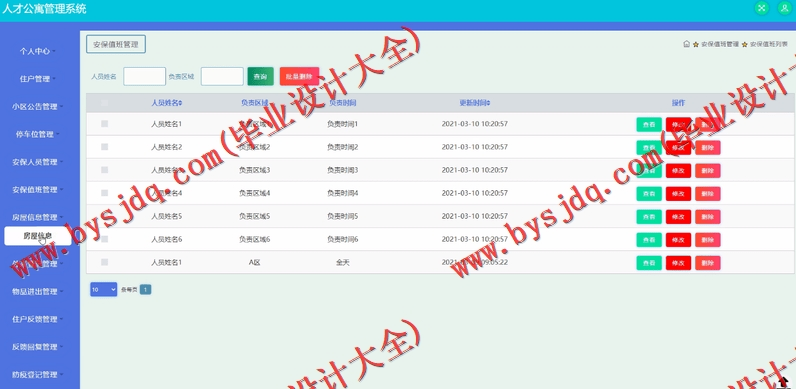
Task: Click the 负责时间2 table cell
Action: [x=342, y=147]
